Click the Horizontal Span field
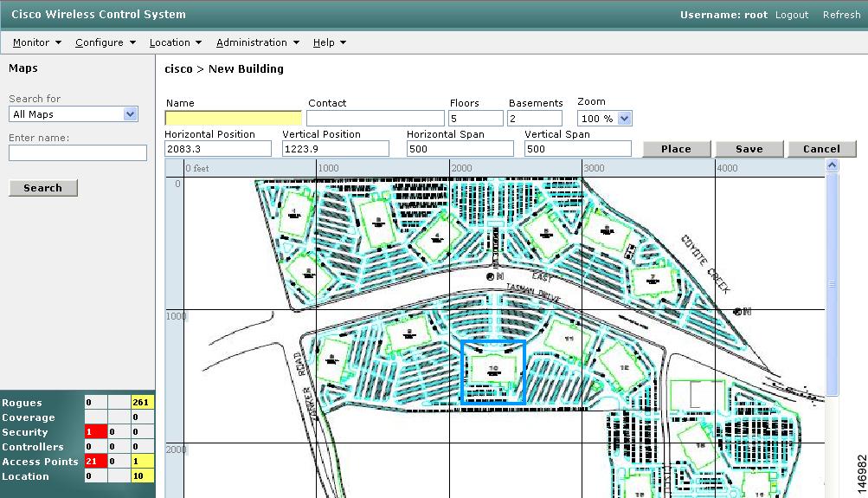Viewport: 868px width, 498px height. 460,148
